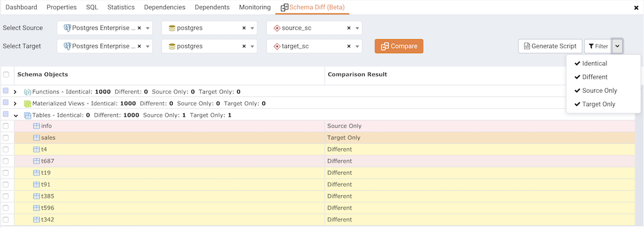Check the select-all header checkbox
Viewport: 644px width, 228px height.
tap(6, 75)
